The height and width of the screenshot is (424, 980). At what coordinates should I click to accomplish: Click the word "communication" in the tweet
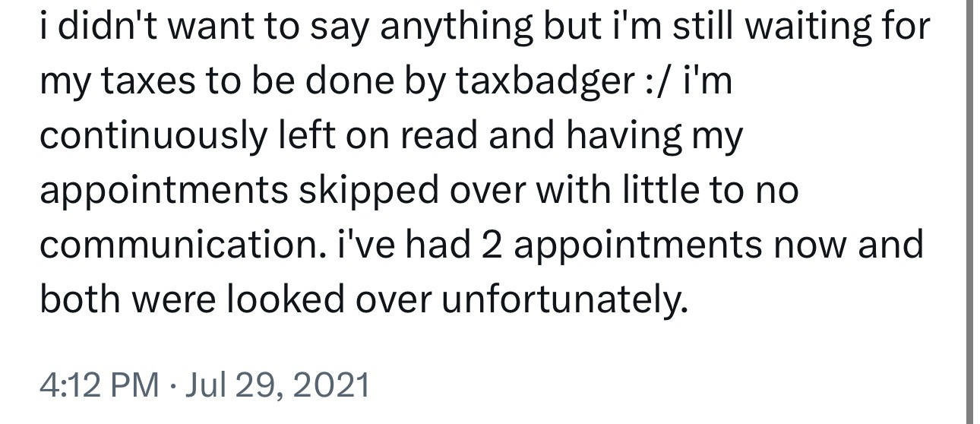170,245
